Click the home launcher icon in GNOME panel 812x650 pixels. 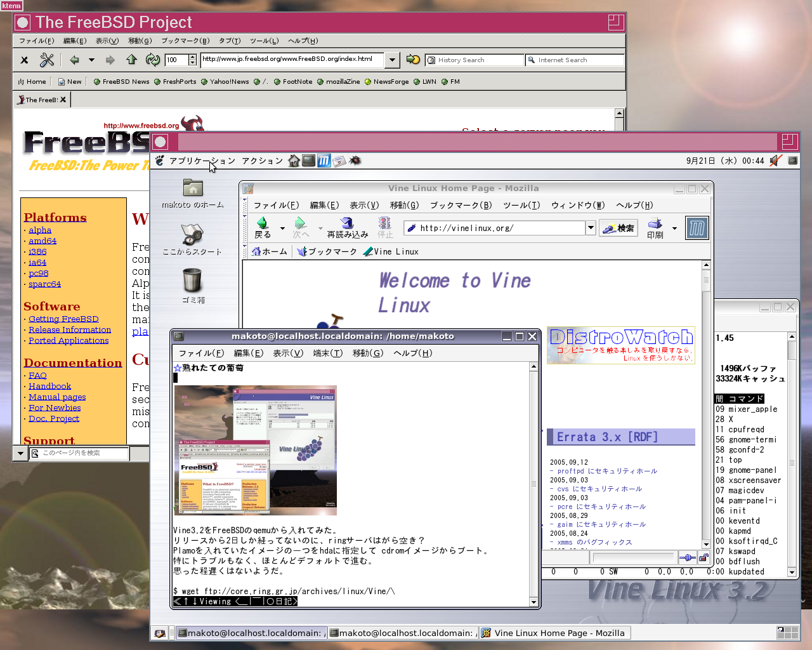(294, 161)
